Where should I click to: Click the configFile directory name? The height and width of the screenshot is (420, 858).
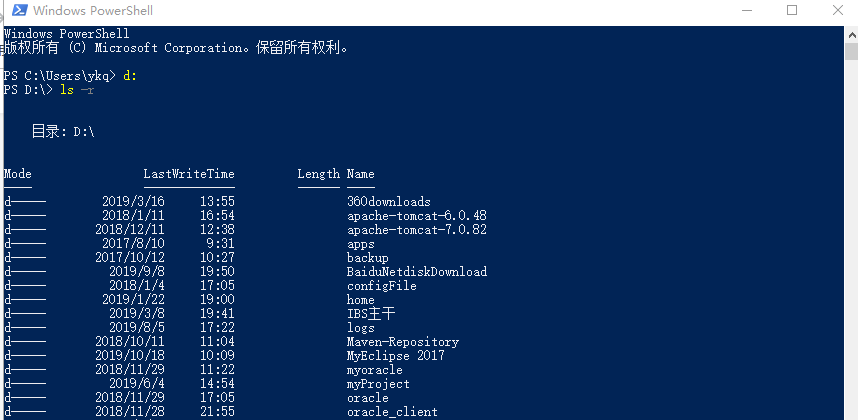[382, 286]
